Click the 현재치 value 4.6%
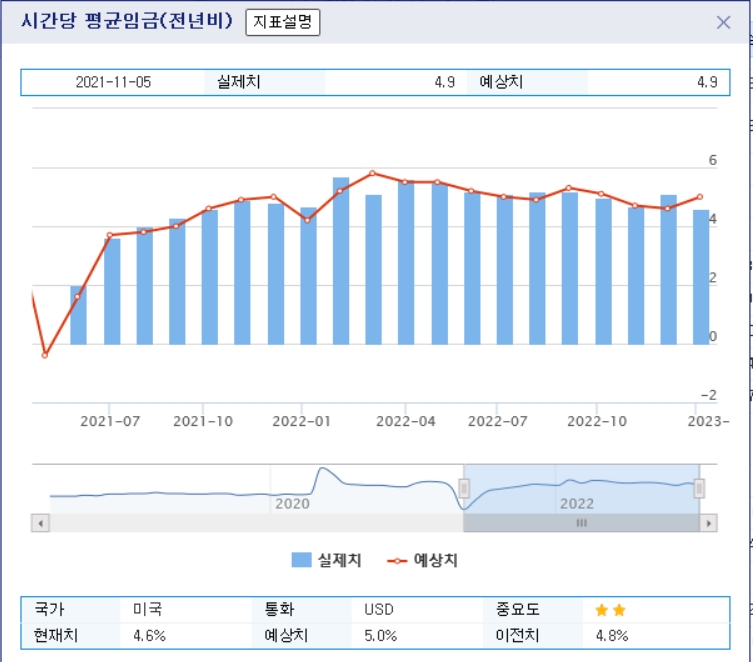This screenshot has height=662, width=753. pos(149,636)
